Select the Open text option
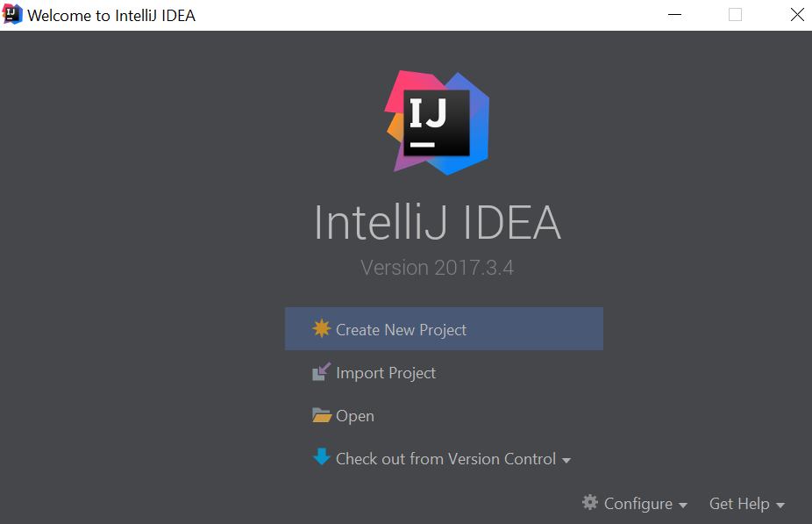 pos(355,416)
